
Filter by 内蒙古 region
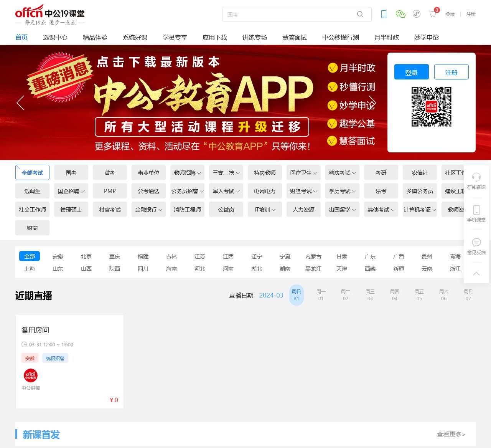click(313, 256)
